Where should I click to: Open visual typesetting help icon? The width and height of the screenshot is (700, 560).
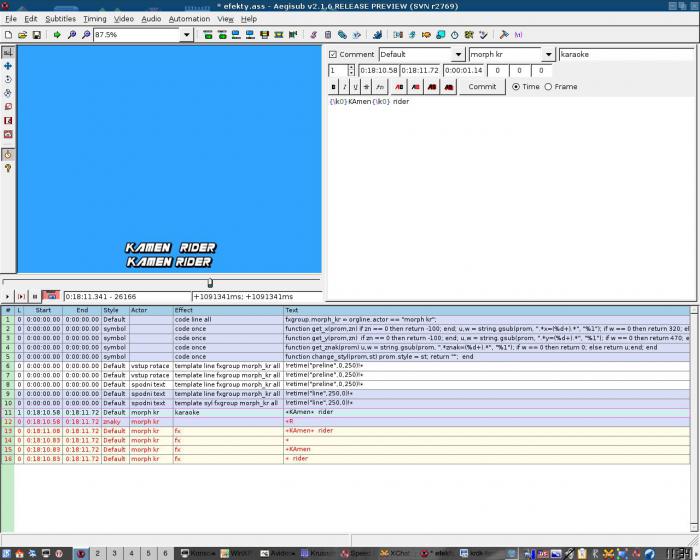[8, 168]
